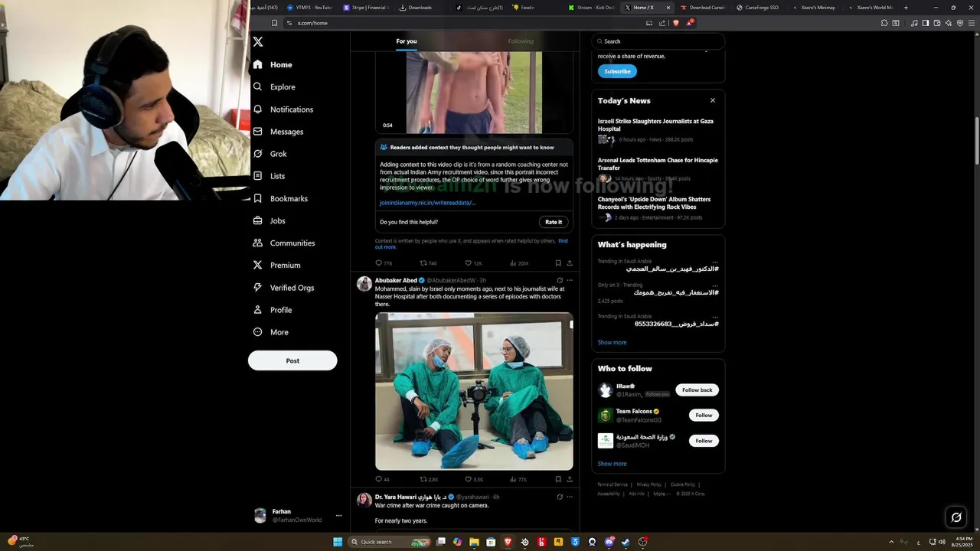Open Verified Orgs in the sidebar
Viewport: 980px width, 551px height.
(283, 288)
